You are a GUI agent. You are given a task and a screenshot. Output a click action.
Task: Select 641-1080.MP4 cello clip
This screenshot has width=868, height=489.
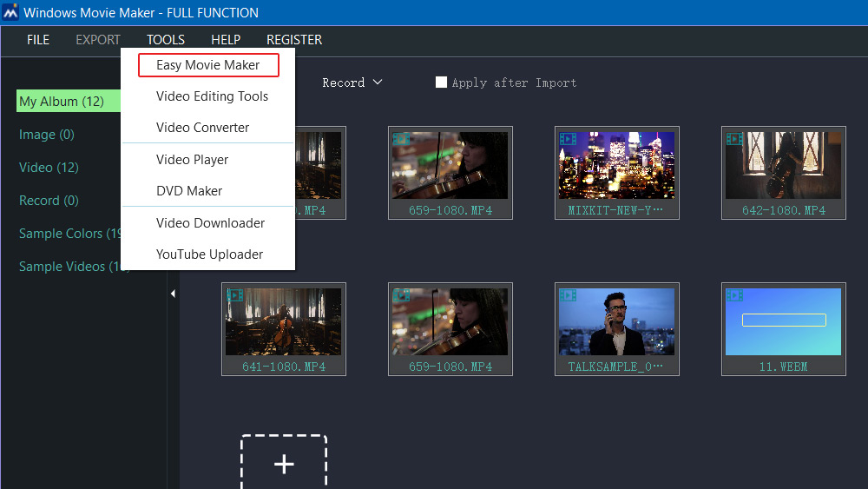click(x=284, y=329)
